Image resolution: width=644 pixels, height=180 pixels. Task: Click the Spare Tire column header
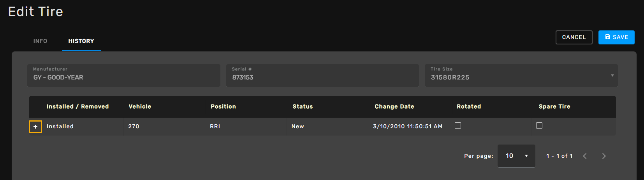pyautogui.click(x=554, y=106)
